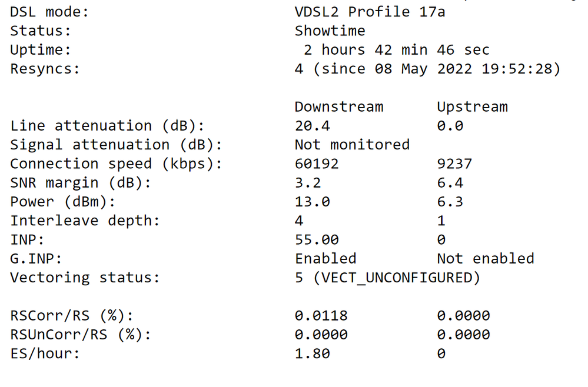The height and width of the screenshot is (387, 588).
Task: Click the downstream SNR margin 3.2
Action: click(308, 183)
